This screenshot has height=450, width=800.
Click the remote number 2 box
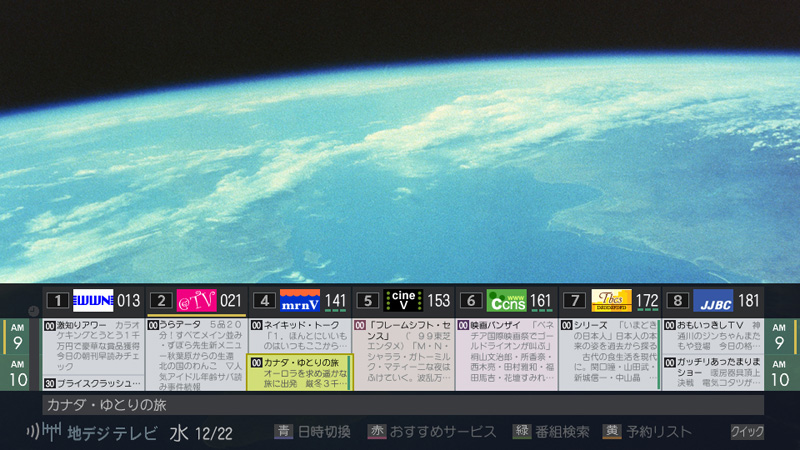(161, 301)
